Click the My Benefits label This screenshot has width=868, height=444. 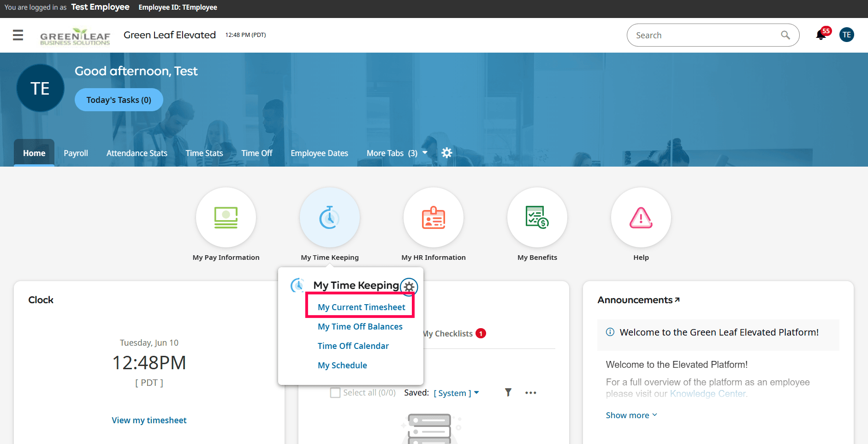coord(537,257)
